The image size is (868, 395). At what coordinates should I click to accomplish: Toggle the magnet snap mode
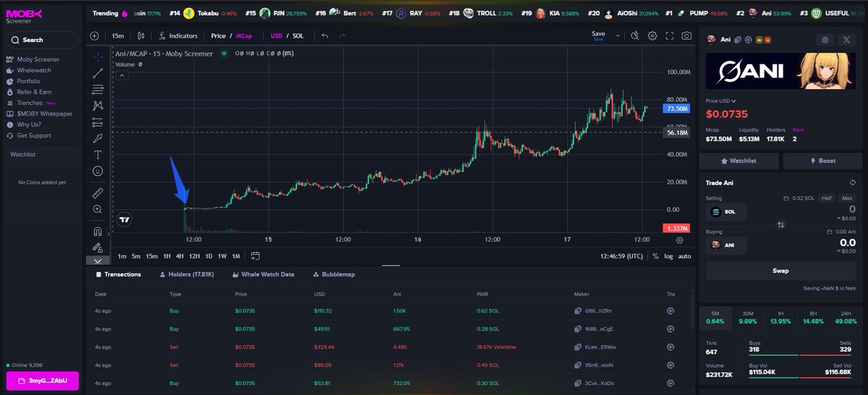click(x=98, y=232)
